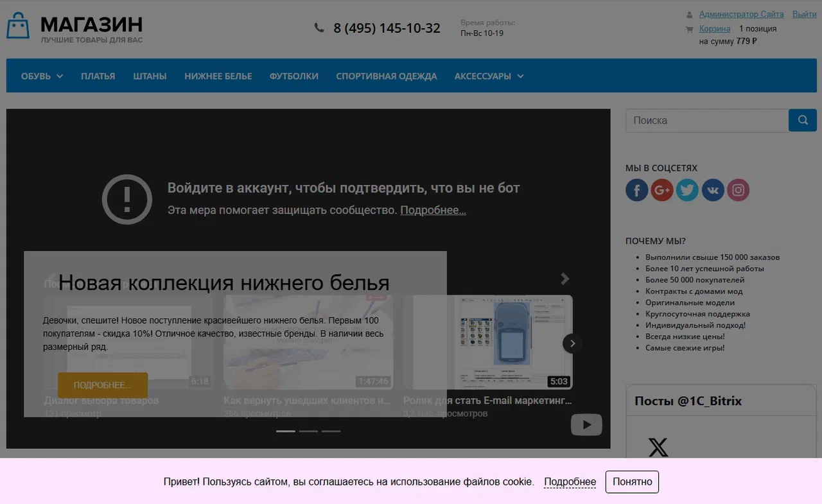Click the Instagram social icon
Viewport: 822px width, 504px height.
(x=739, y=190)
